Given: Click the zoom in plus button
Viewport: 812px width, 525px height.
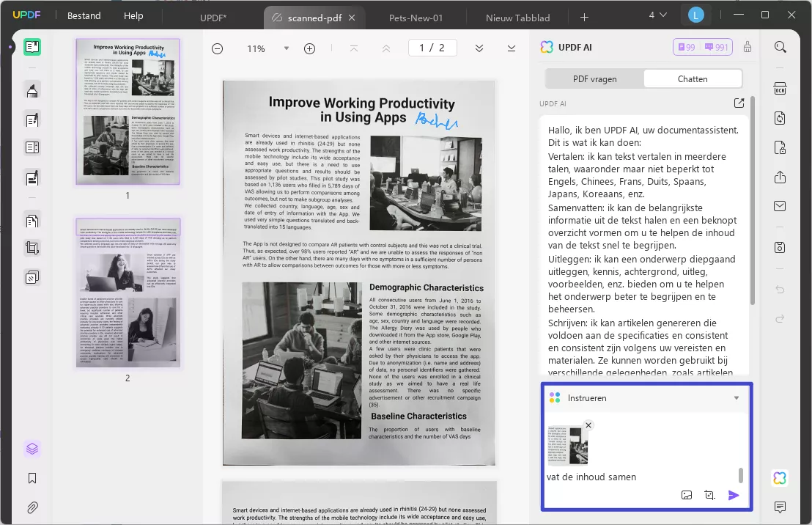Looking at the screenshot, I should tap(309, 48).
